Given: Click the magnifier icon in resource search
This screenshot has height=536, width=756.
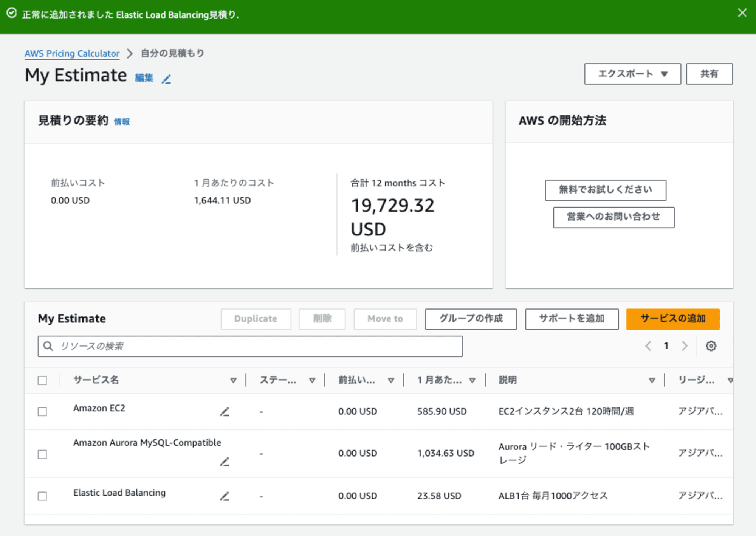Looking at the screenshot, I should pyautogui.click(x=48, y=346).
